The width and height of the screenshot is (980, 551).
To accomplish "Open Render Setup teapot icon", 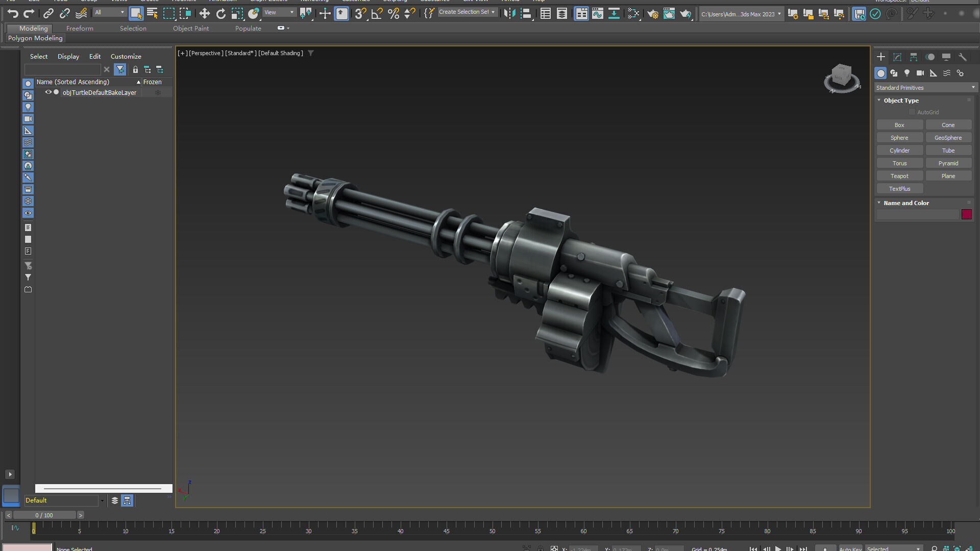I will pyautogui.click(x=652, y=14).
